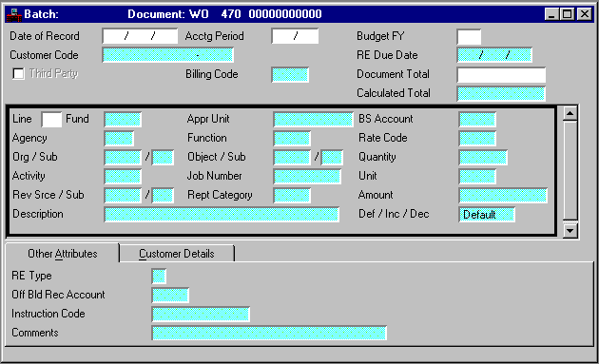599x364 pixels.
Task: Switch to the Customer Details tab
Action: coord(177,254)
